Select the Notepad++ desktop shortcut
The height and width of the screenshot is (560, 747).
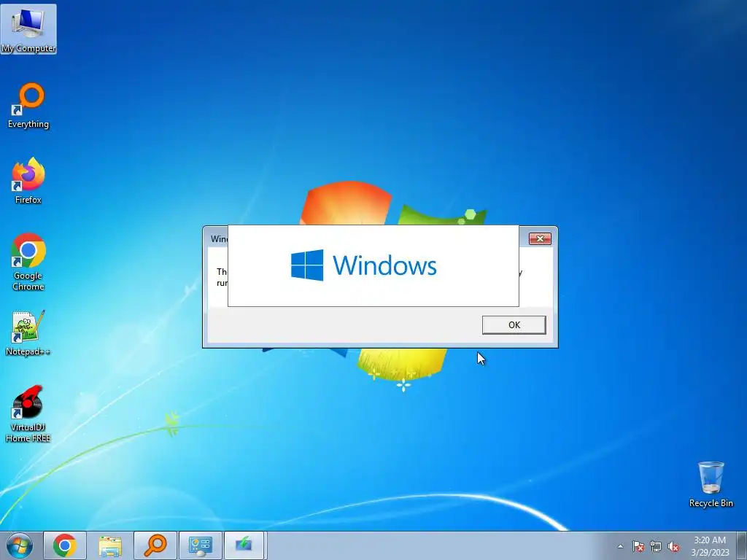pyautogui.click(x=28, y=333)
